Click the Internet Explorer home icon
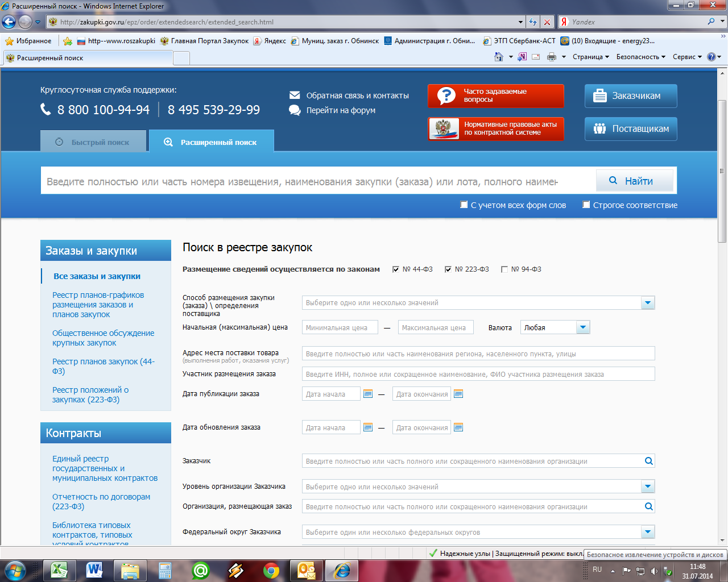Viewport: 728px width, 582px height. coord(499,57)
